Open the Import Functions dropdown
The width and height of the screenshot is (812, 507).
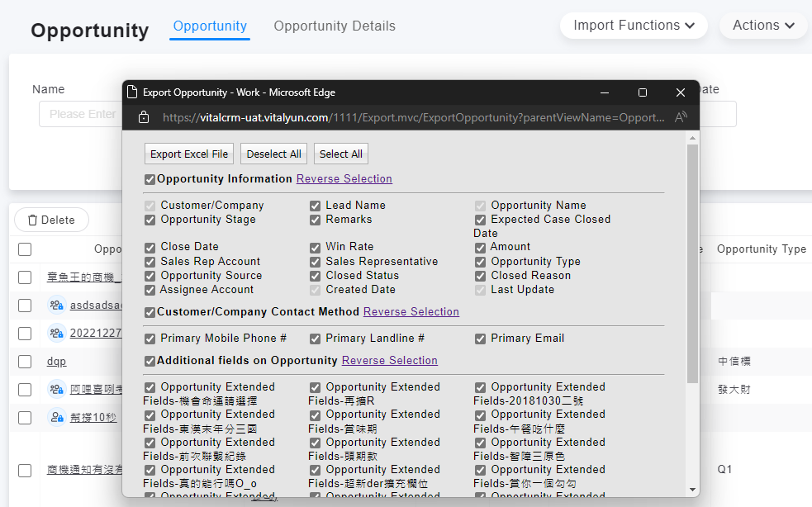tap(634, 26)
